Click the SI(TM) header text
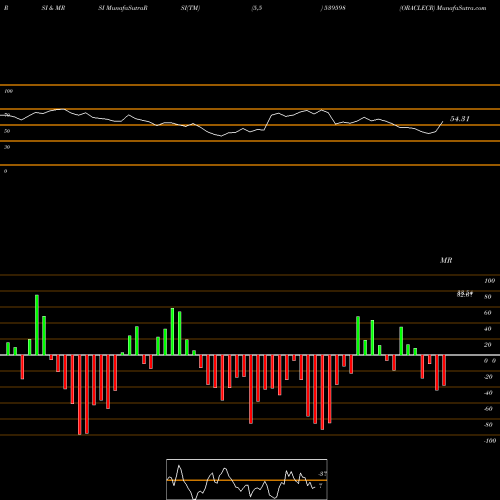The height and width of the screenshot is (500, 500). [x=190, y=8]
